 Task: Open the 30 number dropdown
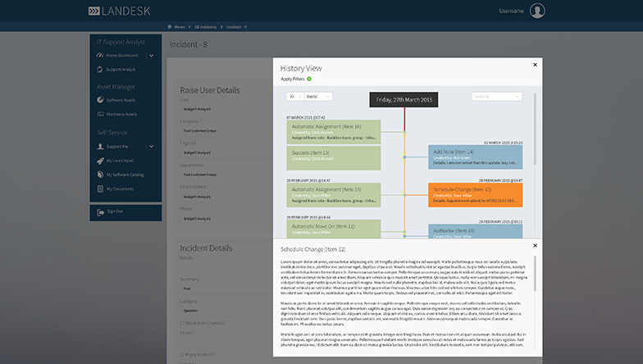[x=294, y=97]
